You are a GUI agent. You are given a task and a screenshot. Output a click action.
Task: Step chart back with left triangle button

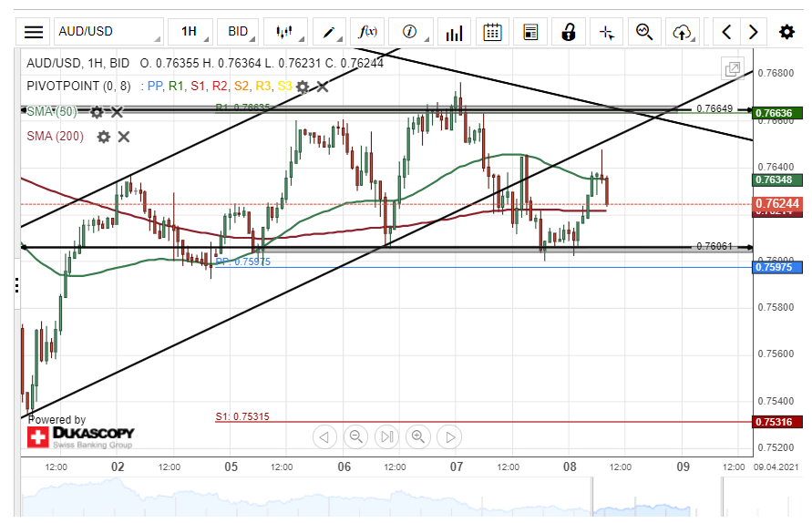point(324,437)
